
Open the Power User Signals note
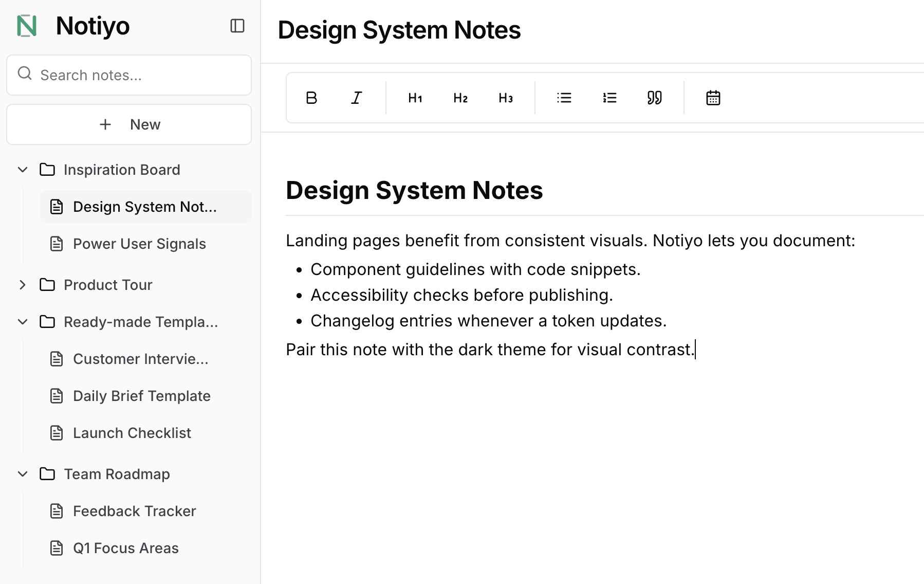coord(139,244)
